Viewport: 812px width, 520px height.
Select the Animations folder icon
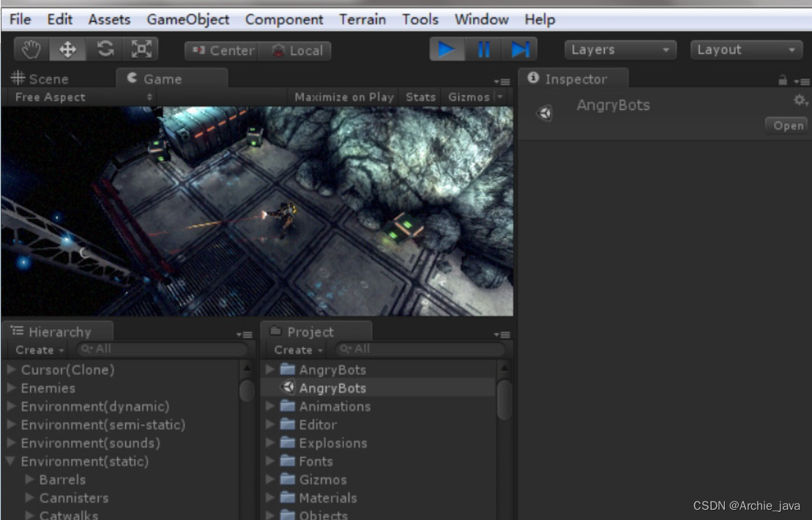pyautogui.click(x=288, y=406)
